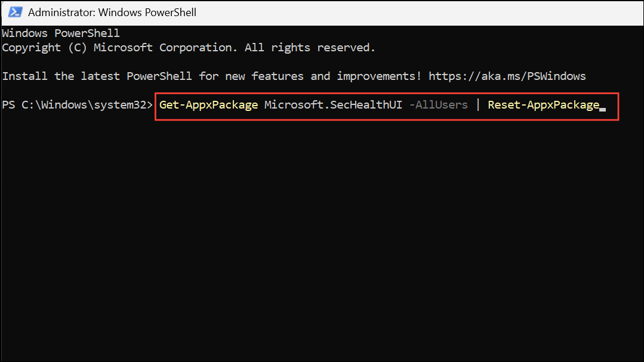Image resolution: width=644 pixels, height=362 pixels.
Task: Click the -AllUsers parameter
Action: point(438,105)
